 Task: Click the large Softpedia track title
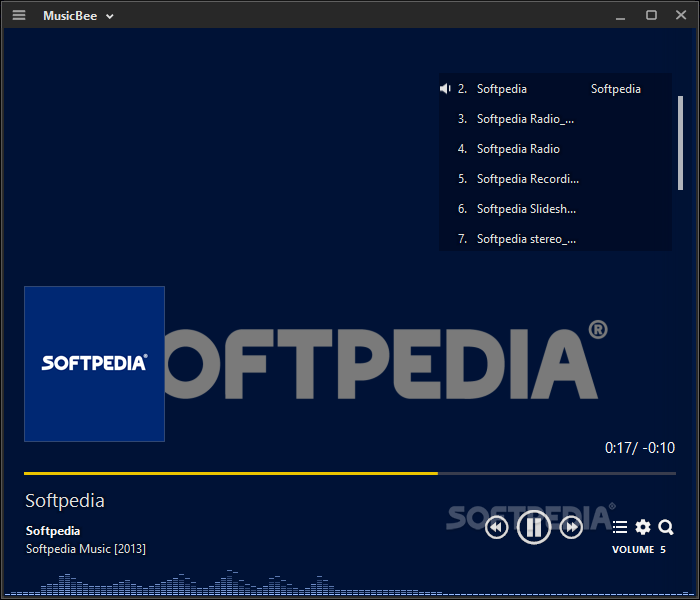click(x=65, y=501)
